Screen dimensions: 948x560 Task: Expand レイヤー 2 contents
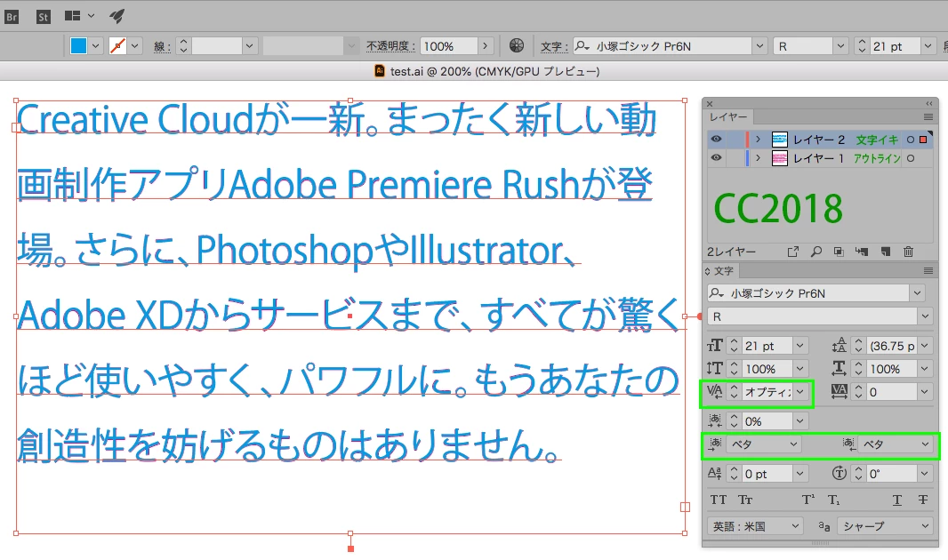click(x=759, y=140)
